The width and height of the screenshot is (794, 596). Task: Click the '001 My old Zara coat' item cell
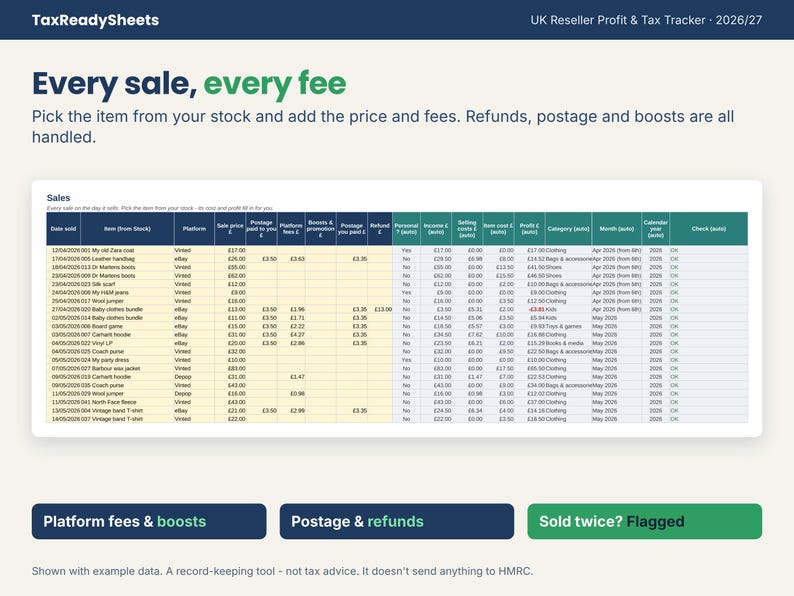(x=127, y=250)
